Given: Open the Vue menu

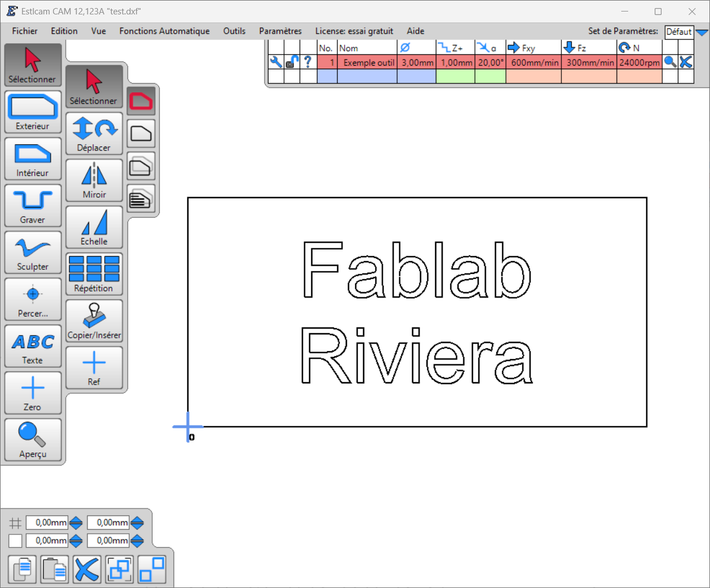Looking at the screenshot, I should click(x=99, y=31).
